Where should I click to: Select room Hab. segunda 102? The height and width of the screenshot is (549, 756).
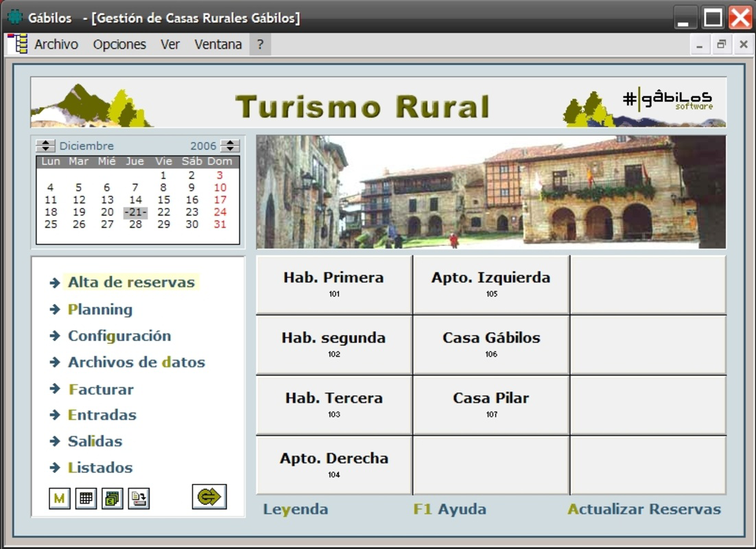(x=334, y=345)
